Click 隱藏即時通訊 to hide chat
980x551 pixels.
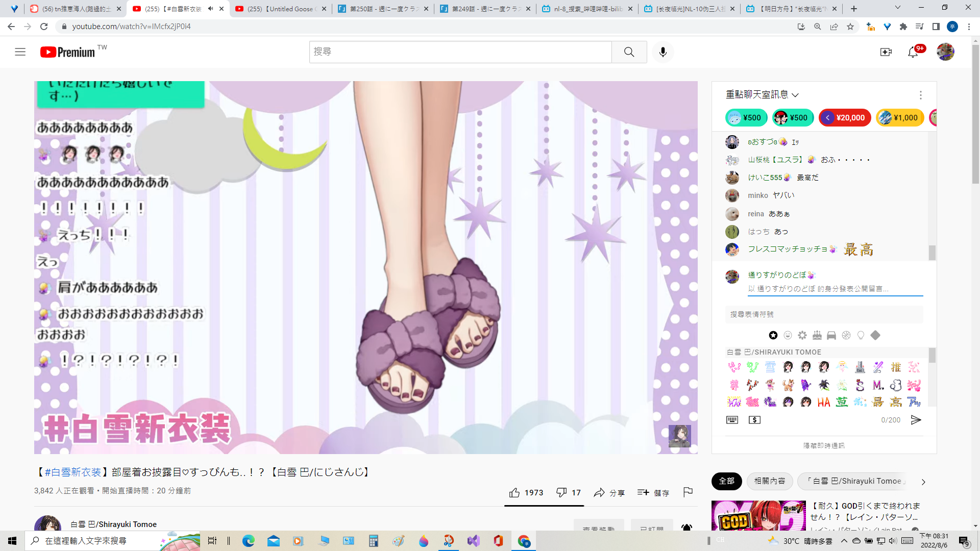(x=824, y=446)
